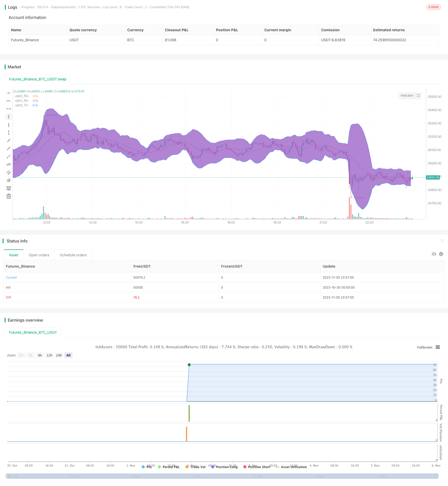The height and width of the screenshot is (486, 448).
Task: Set zoom range to All
Action: tap(68, 355)
